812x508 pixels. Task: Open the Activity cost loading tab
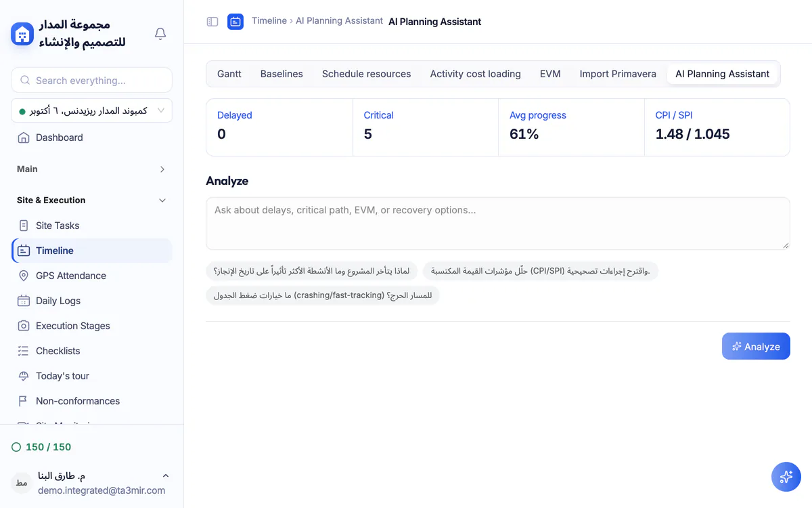click(x=476, y=74)
